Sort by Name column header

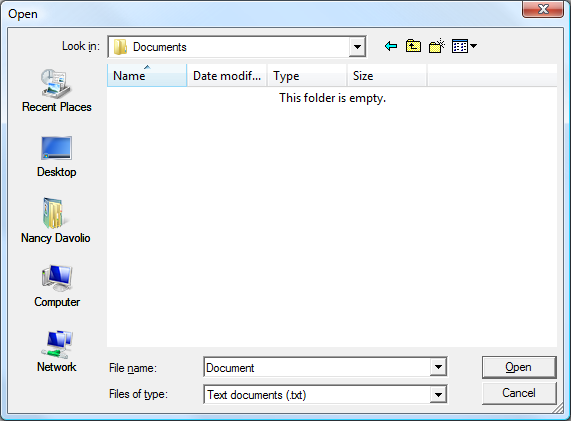tap(147, 75)
